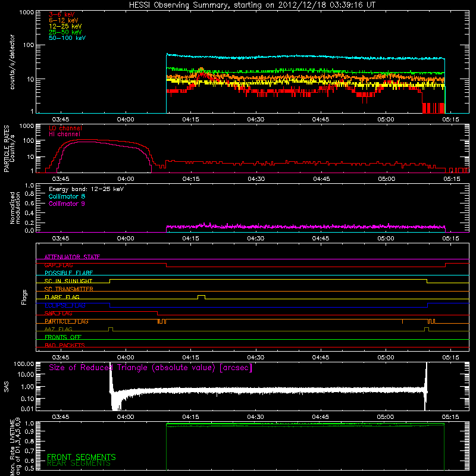This screenshot has width=476, height=476.
Task: Click the AAZ_FLAG pulse near 05:09
Action: coord(427,329)
